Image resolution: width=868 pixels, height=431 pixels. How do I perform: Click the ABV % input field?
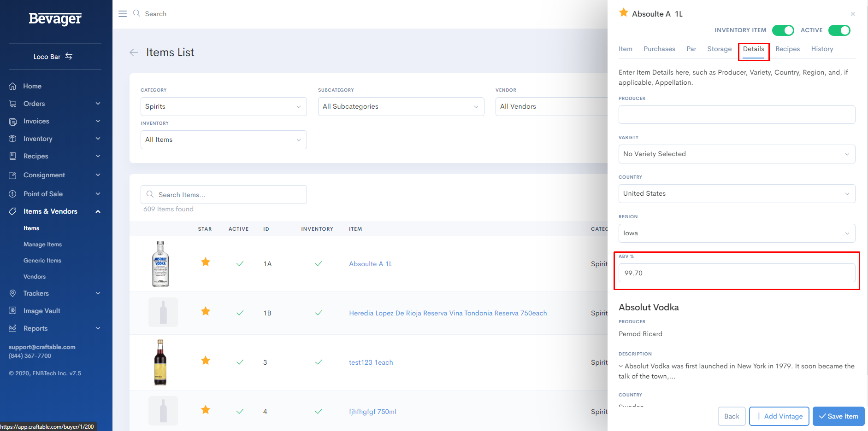737,273
